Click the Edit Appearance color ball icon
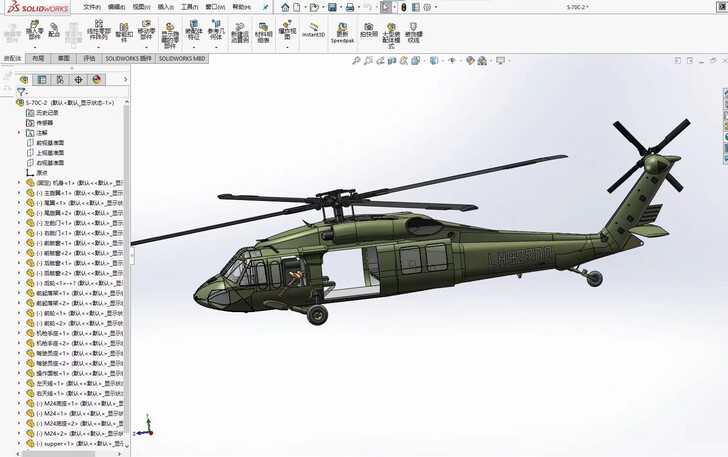 click(x=471, y=60)
